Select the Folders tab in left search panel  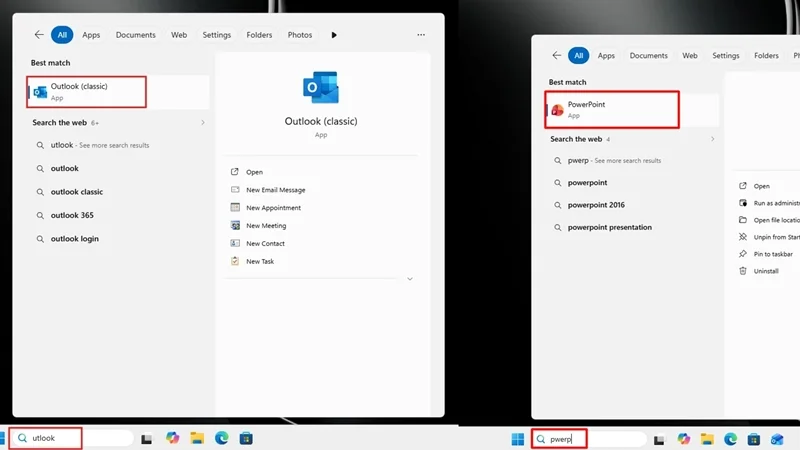click(259, 35)
